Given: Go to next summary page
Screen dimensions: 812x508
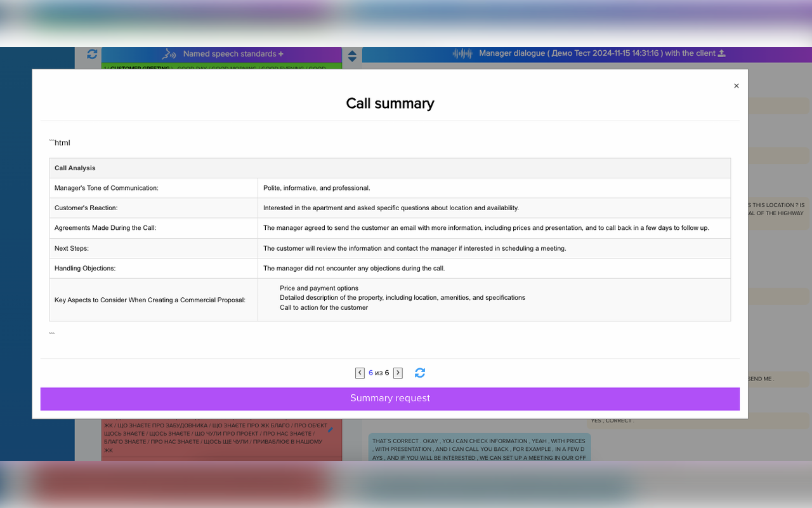Looking at the screenshot, I should [398, 373].
